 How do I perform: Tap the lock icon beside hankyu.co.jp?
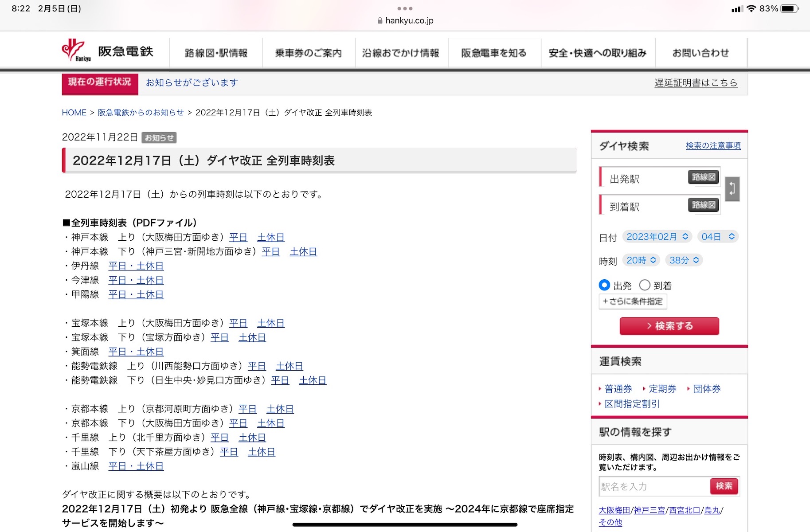pyautogui.click(x=380, y=20)
